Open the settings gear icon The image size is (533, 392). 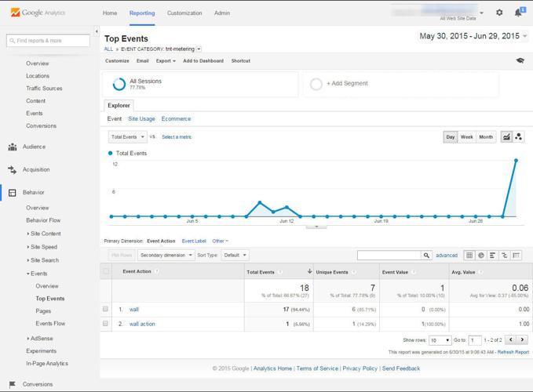point(499,13)
